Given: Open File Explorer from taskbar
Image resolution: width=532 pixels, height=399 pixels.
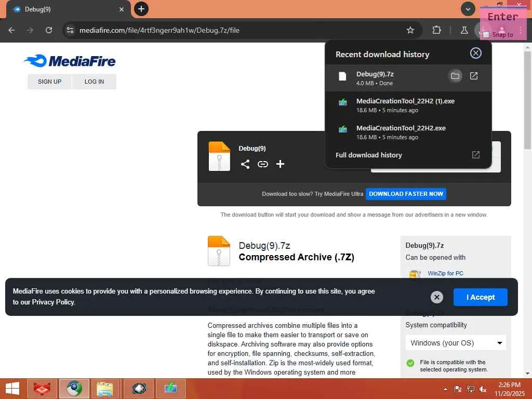Looking at the screenshot, I should pyautogui.click(x=105, y=389).
